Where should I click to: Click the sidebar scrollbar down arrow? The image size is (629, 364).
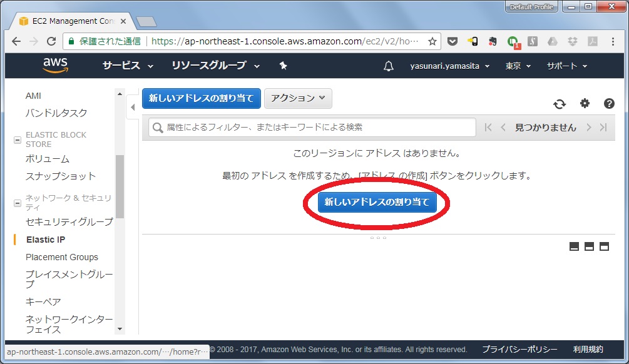[120, 329]
